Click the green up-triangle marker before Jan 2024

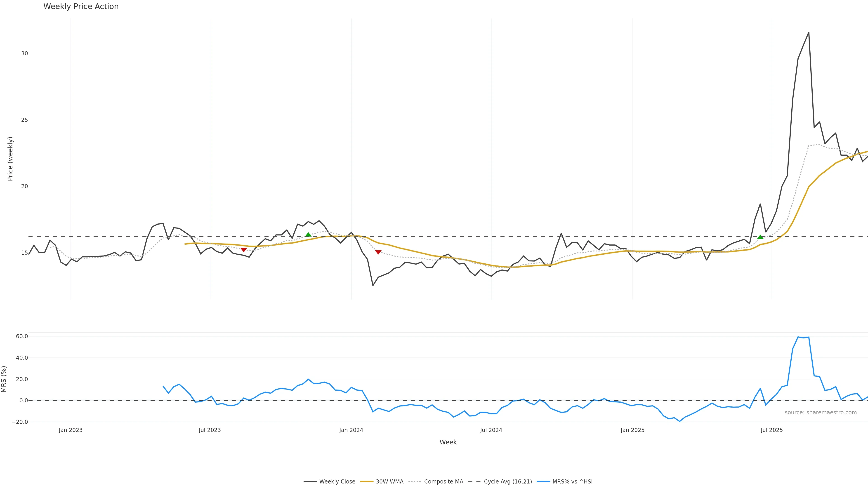point(308,235)
